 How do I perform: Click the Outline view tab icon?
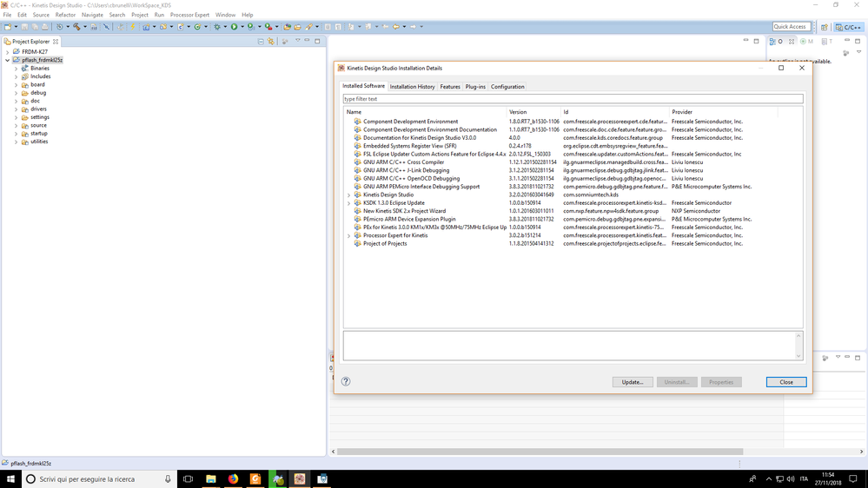[x=772, y=42]
